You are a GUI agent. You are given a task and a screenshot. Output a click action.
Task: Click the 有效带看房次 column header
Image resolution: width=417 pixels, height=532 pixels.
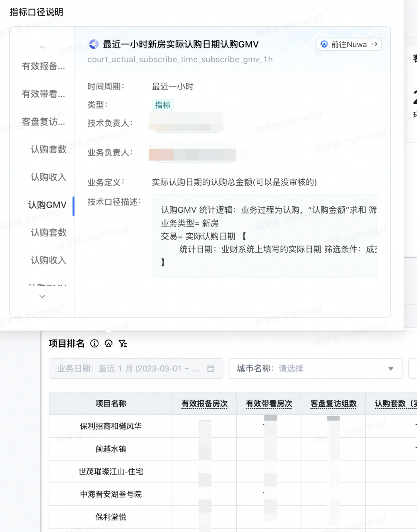pos(269,404)
